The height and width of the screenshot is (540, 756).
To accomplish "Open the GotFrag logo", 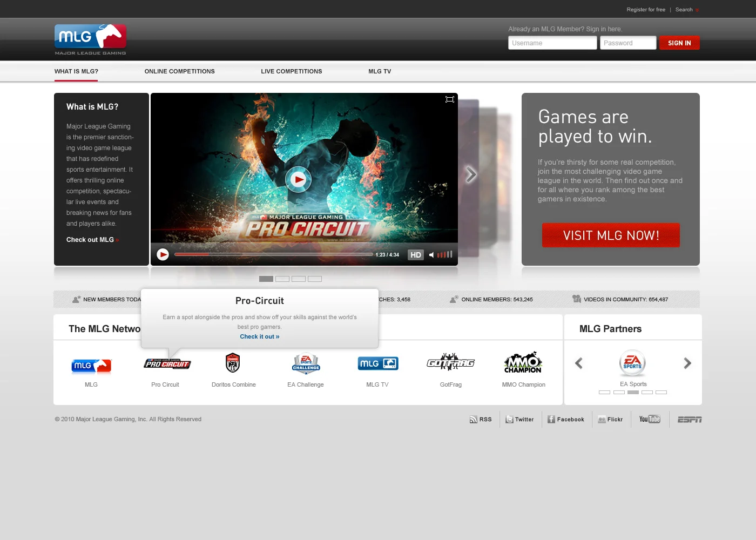I will coord(450,362).
